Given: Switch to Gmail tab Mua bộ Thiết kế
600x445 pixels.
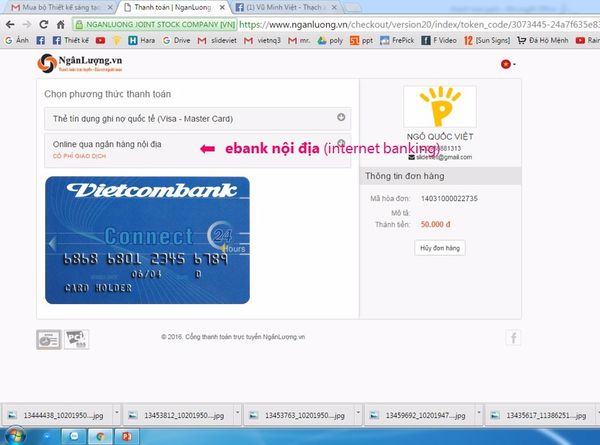Looking at the screenshot, I should pos(61,7).
